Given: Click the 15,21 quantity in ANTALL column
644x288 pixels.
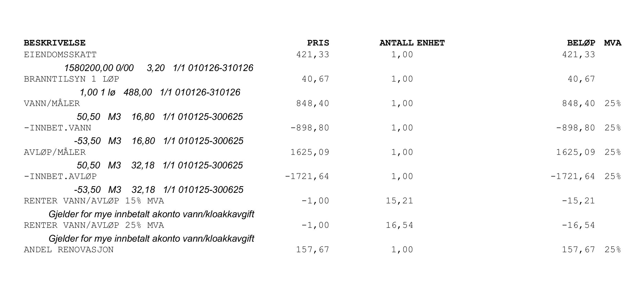Looking at the screenshot, I should tap(399, 201).
